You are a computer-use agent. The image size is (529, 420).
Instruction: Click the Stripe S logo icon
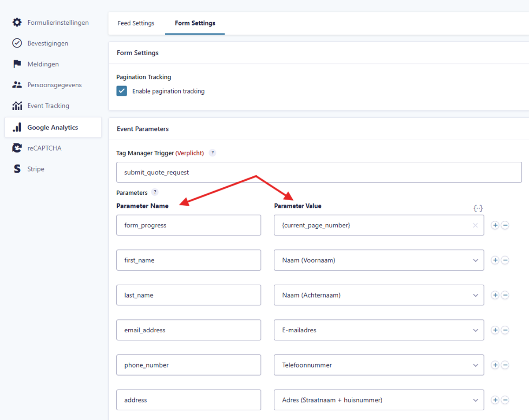[x=17, y=169]
